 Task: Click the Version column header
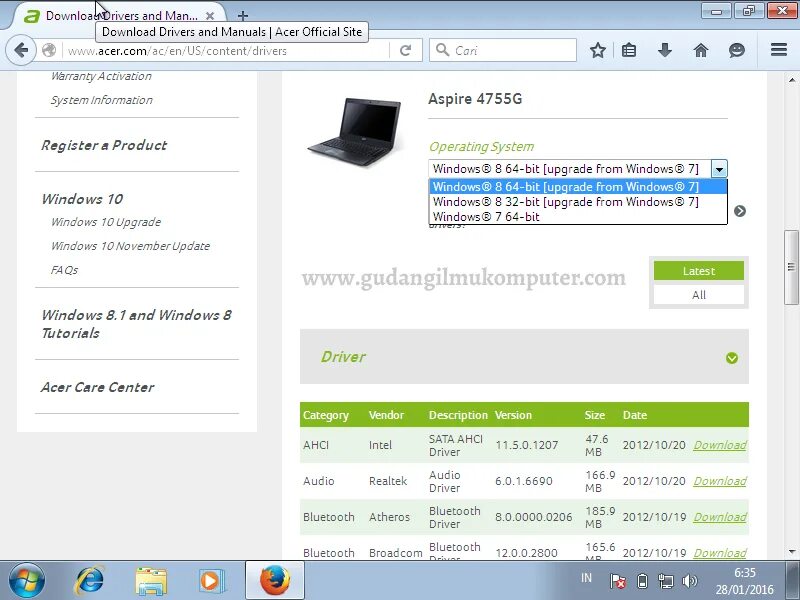click(x=513, y=415)
